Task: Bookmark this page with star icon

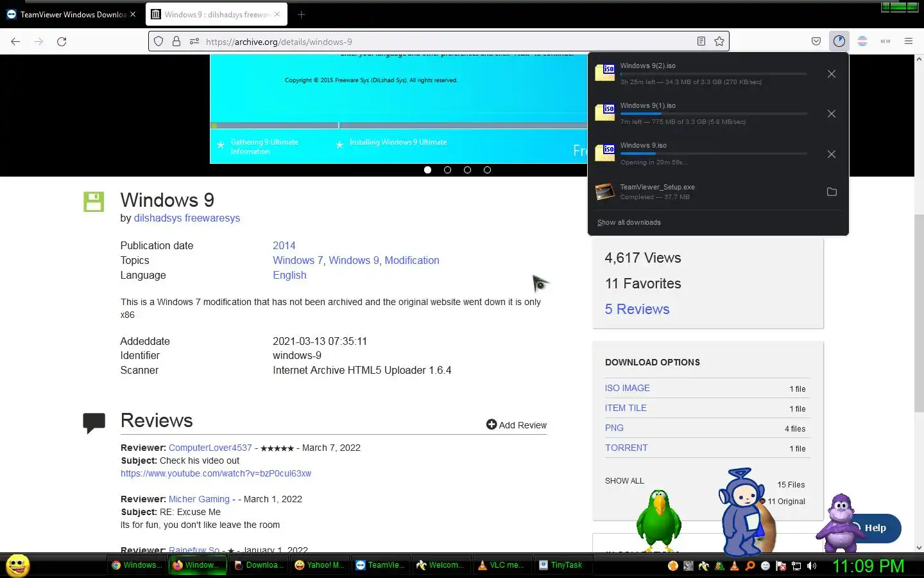Action: 719,42
